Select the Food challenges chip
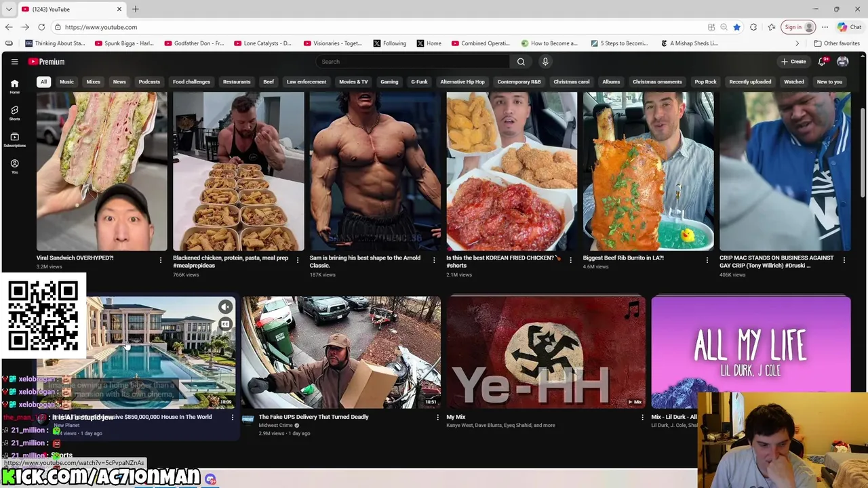Screen dimensions: 868x488 tap(191, 82)
